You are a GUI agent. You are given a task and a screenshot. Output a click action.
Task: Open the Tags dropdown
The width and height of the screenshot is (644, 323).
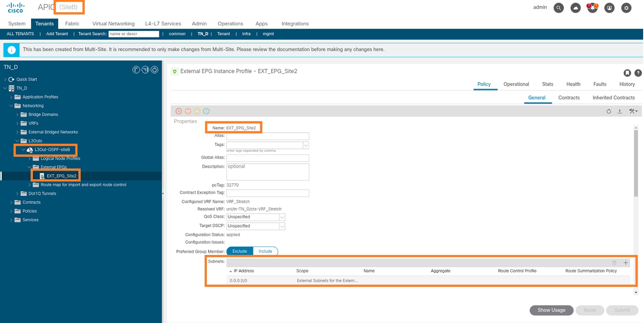[x=306, y=145]
